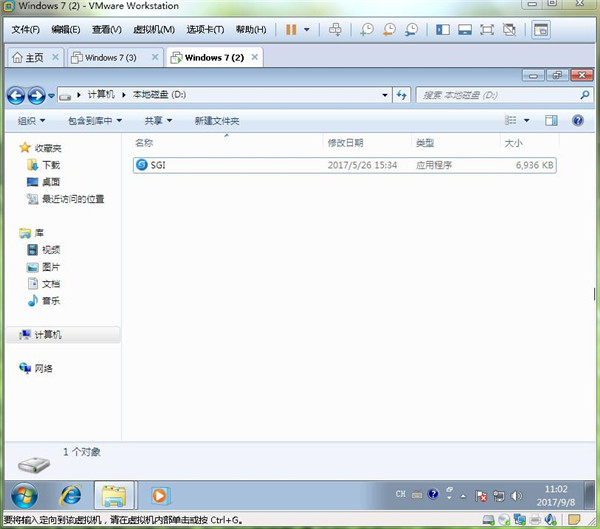This screenshot has width=600, height=529.
Task: Close the Windows 7 (2) tab
Action: (x=254, y=57)
